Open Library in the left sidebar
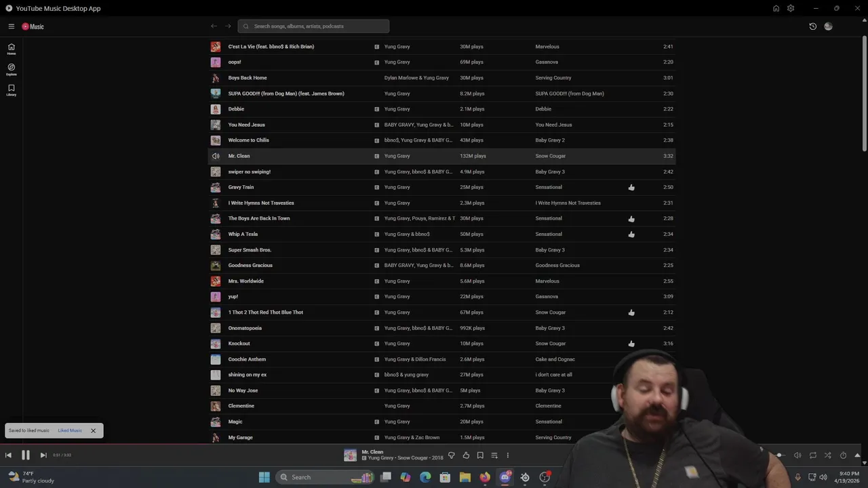This screenshot has width=868, height=488. tap(12, 89)
